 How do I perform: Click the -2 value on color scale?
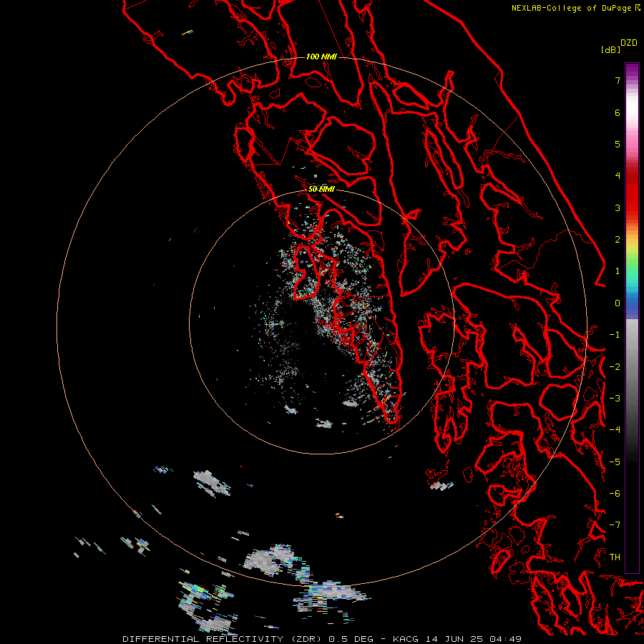615,366
